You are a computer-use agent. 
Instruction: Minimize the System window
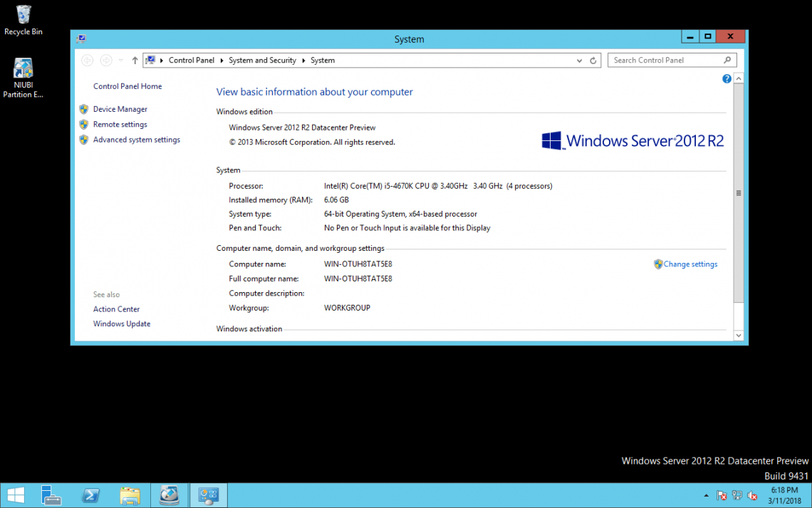click(x=689, y=37)
